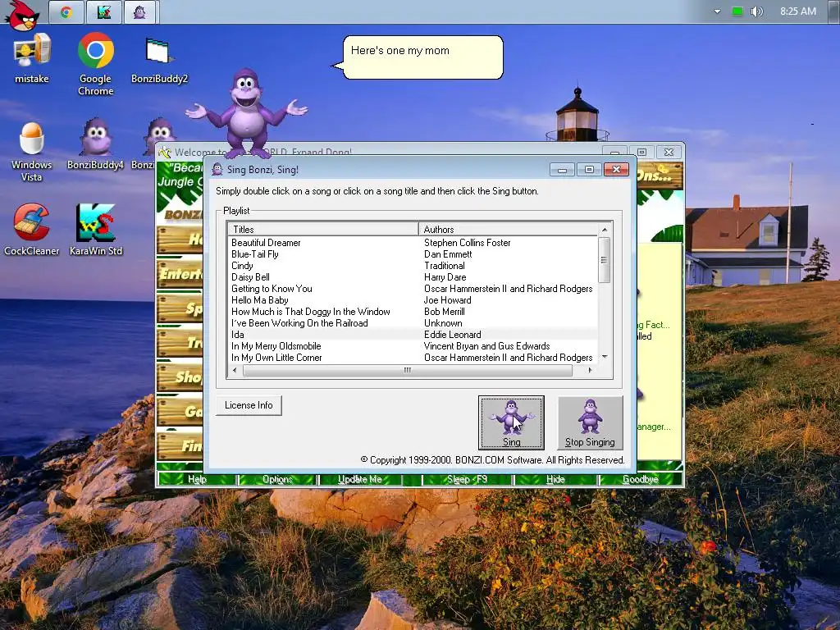Click Chrome icon in top taskbar
The width and height of the screenshot is (840, 630).
point(66,11)
